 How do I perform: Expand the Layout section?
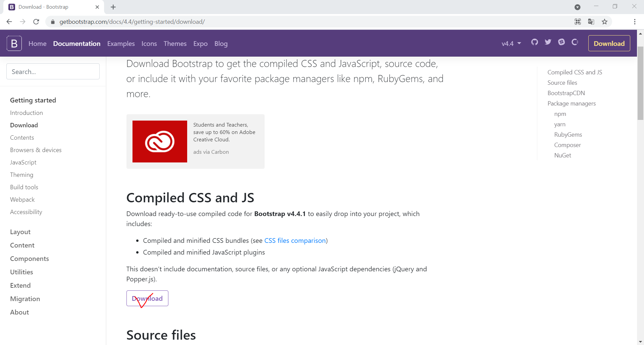pyautogui.click(x=20, y=232)
